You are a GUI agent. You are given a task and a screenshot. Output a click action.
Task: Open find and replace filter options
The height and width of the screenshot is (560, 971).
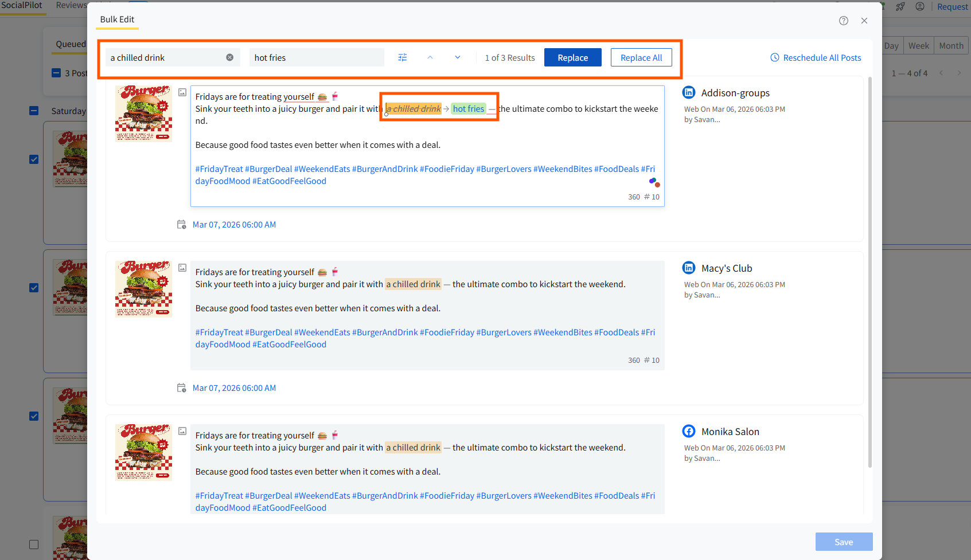click(403, 57)
